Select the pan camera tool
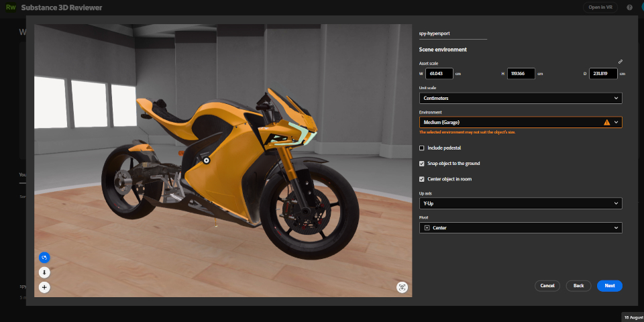Screen dimensions: 644x322 (x=44, y=287)
